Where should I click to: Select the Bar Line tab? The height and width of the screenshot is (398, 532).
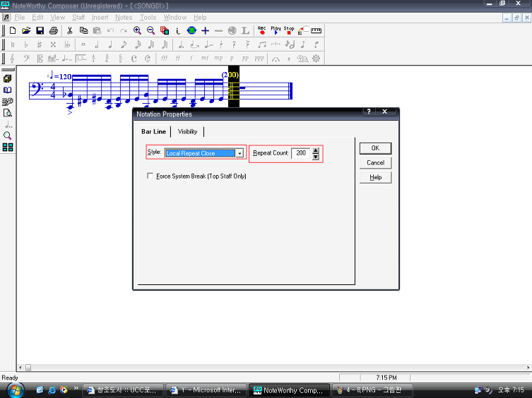coord(154,131)
